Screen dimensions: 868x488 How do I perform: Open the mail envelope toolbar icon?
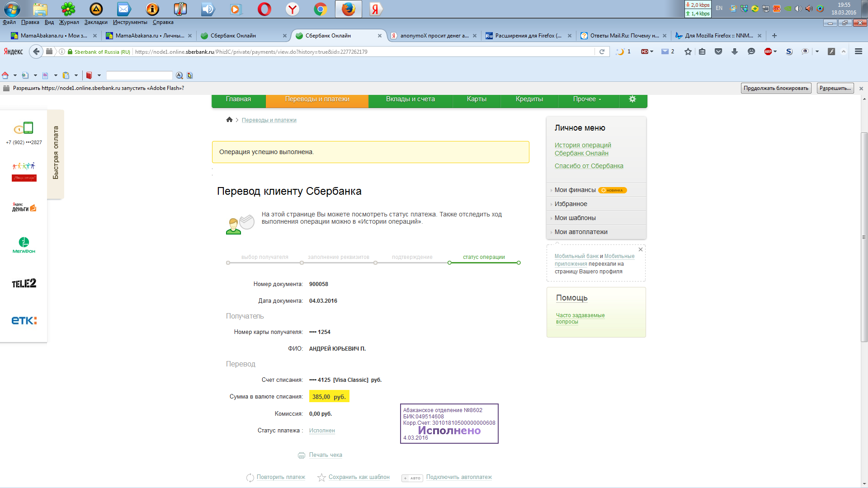click(665, 52)
